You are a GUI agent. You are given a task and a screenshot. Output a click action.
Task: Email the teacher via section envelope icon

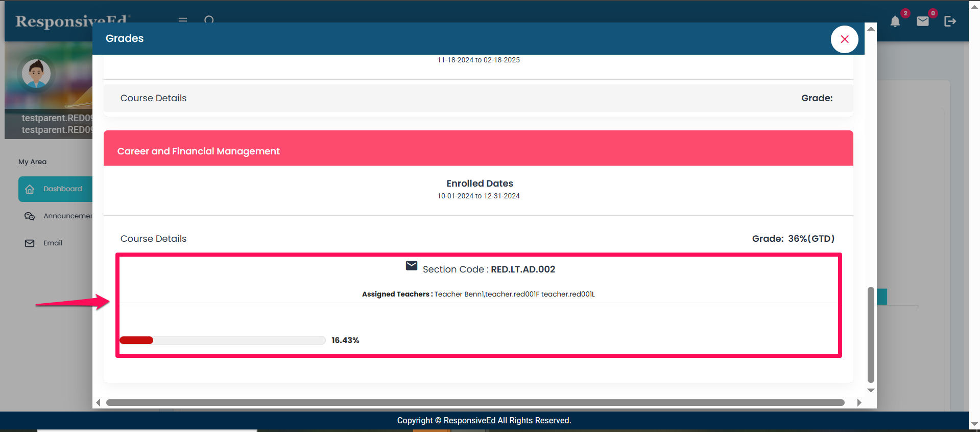[411, 266]
